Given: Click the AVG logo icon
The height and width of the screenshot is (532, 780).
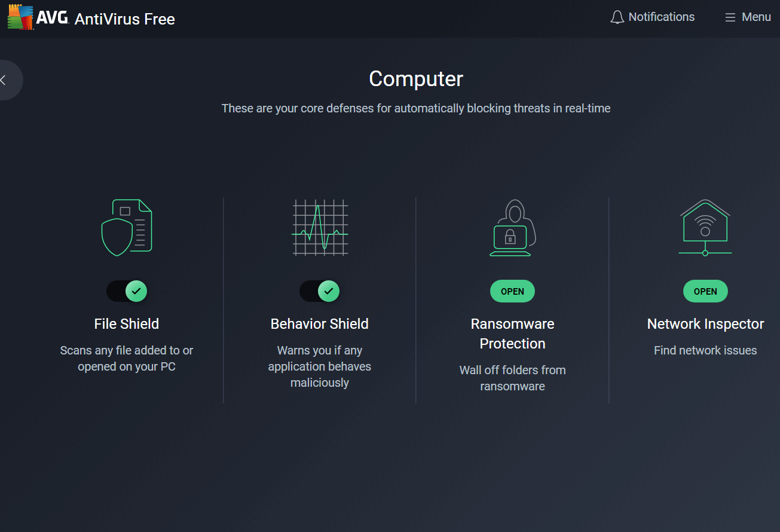Looking at the screenshot, I should [21, 17].
